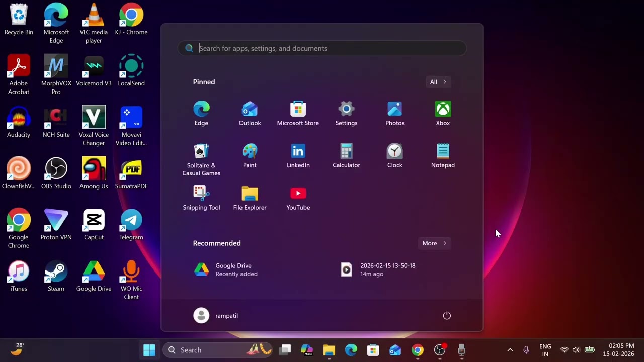Launch the Photos app
644x362 pixels.
[394, 114]
